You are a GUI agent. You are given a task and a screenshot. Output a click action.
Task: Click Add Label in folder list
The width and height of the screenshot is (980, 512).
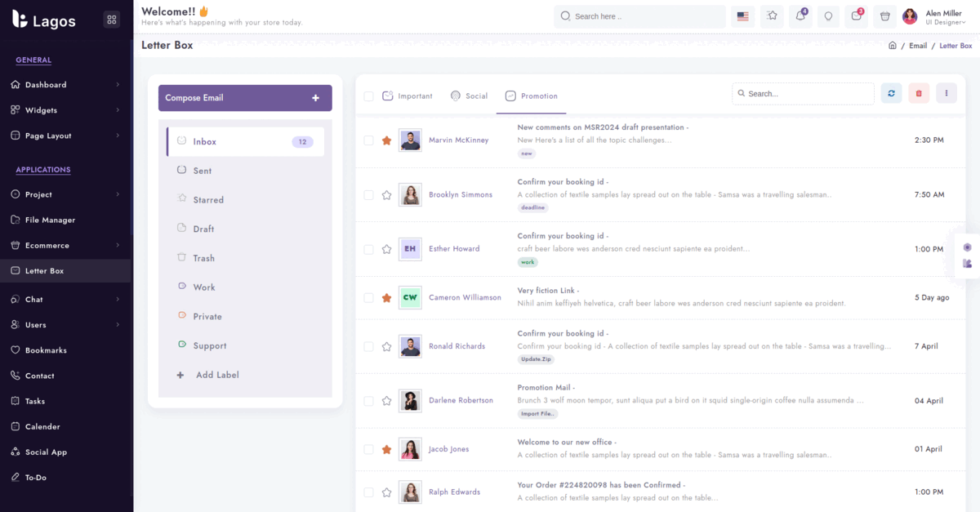[217, 375]
